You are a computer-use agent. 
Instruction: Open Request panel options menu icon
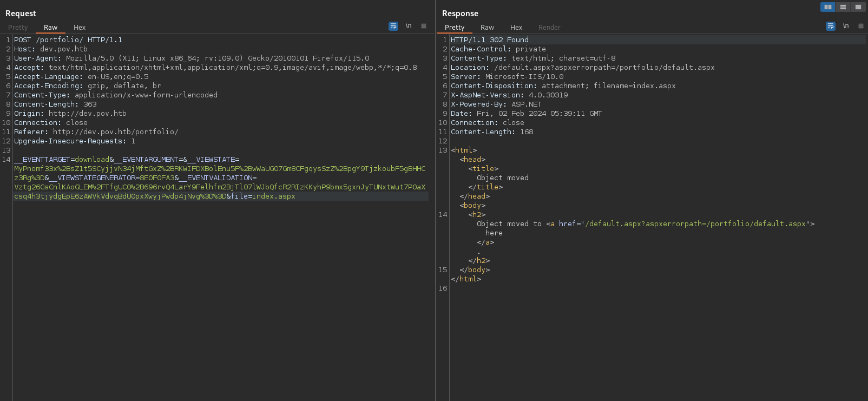pyautogui.click(x=424, y=26)
